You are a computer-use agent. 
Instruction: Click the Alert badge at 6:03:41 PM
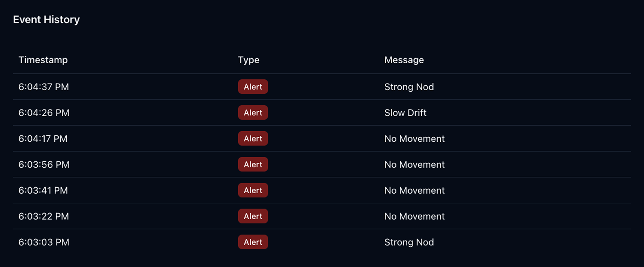point(253,190)
